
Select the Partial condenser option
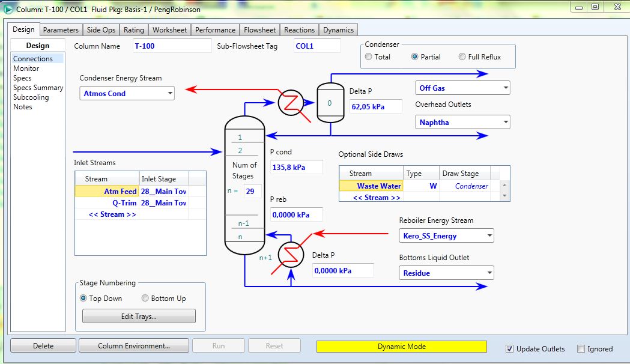click(x=415, y=57)
